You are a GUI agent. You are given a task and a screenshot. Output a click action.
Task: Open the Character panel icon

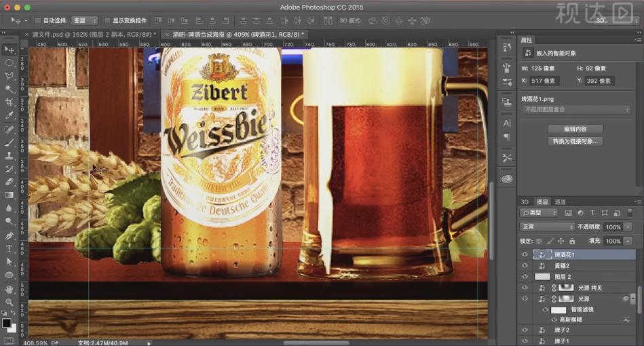pyautogui.click(x=507, y=123)
